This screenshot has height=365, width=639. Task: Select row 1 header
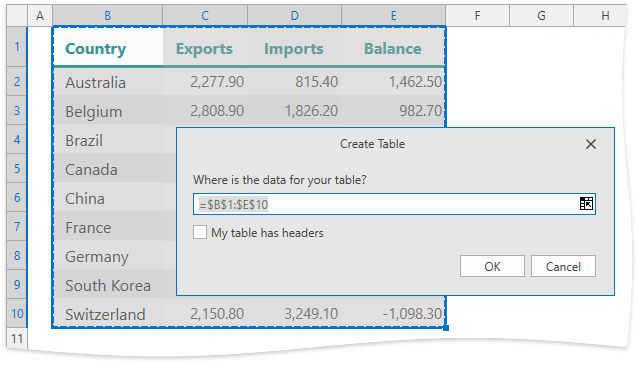pos(17,46)
